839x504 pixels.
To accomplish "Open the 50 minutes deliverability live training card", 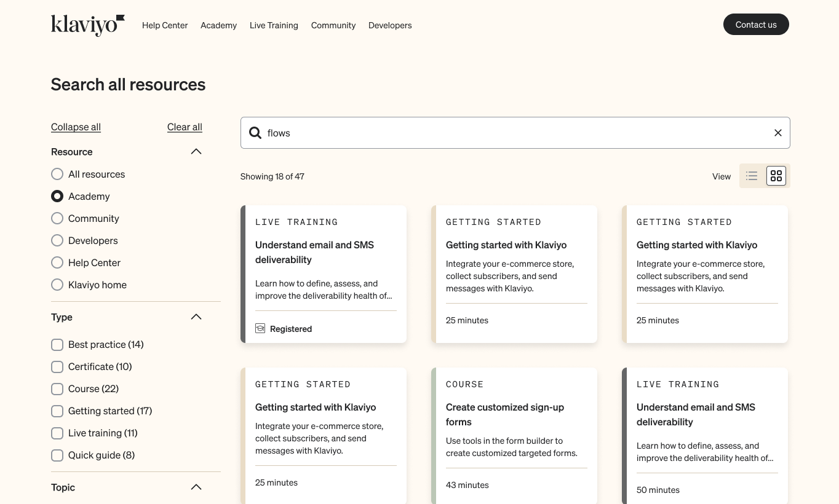I will pyautogui.click(x=705, y=436).
